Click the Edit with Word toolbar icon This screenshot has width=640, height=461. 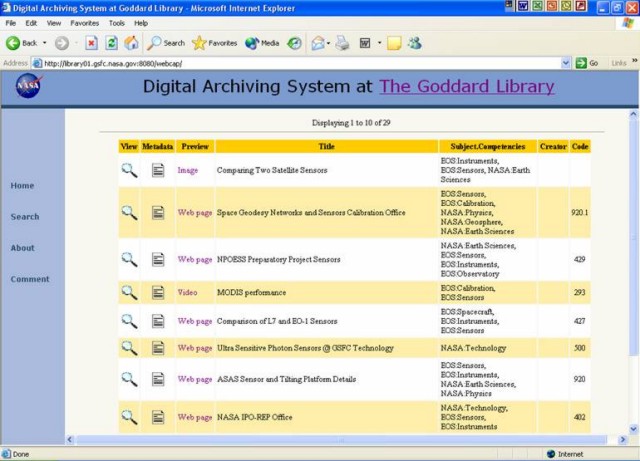(365, 43)
